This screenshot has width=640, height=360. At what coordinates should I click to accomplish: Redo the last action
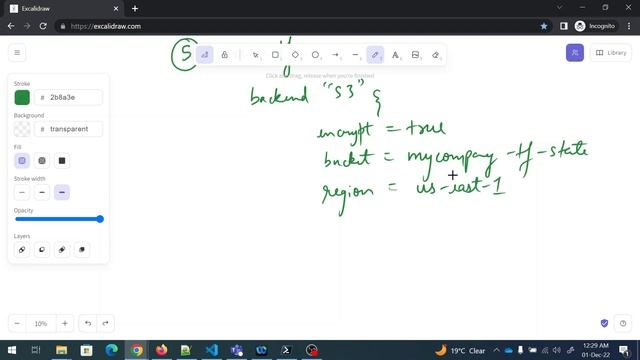[x=105, y=323]
